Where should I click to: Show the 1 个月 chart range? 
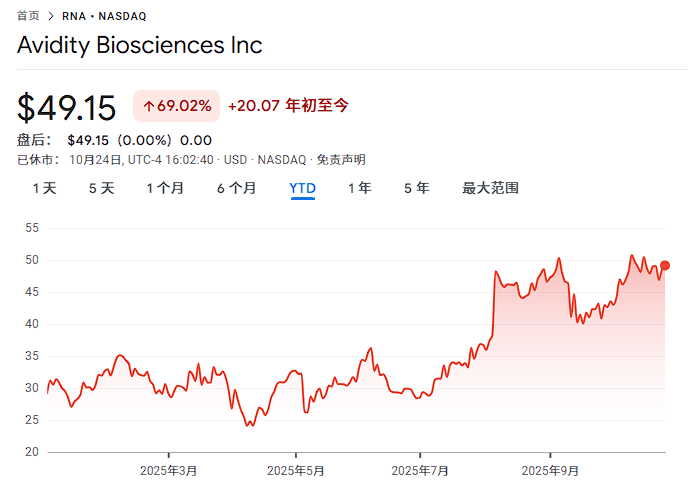coord(165,188)
